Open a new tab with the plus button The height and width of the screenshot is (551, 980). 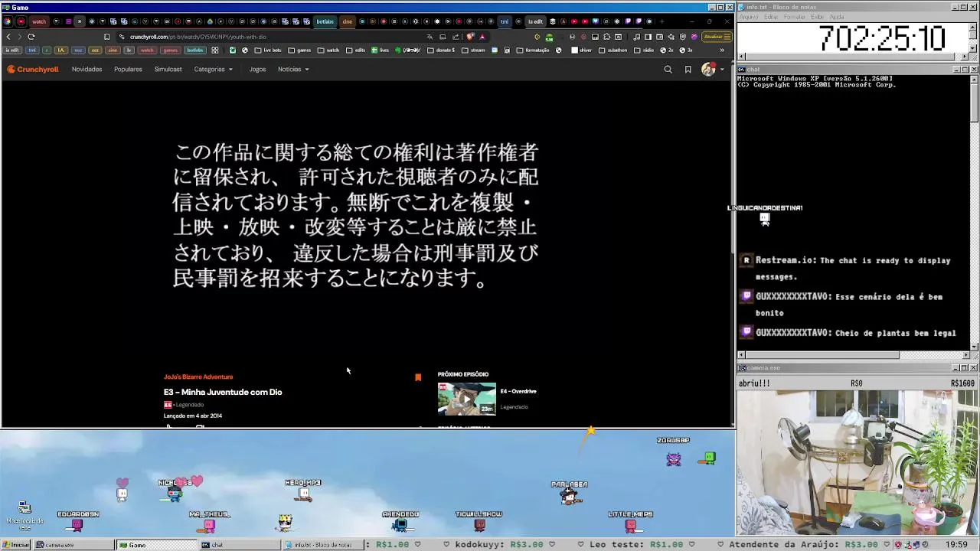[x=662, y=21]
